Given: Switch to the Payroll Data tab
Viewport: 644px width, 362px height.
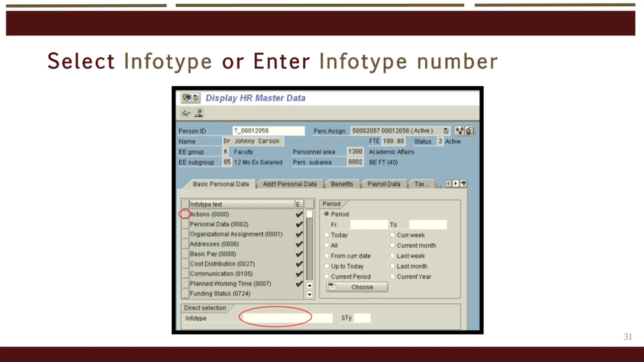Looking at the screenshot, I should pyautogui.click(x=384, y=184).
